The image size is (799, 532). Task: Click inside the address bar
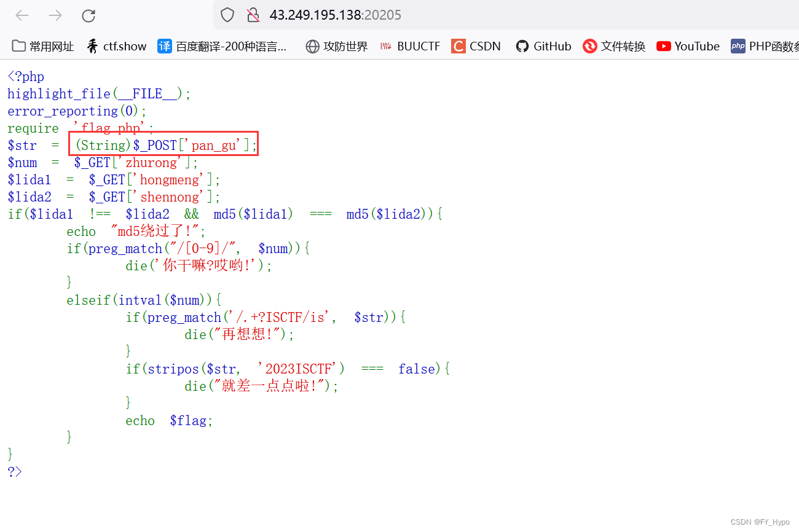pyautogui.click(x=369, y=15)
